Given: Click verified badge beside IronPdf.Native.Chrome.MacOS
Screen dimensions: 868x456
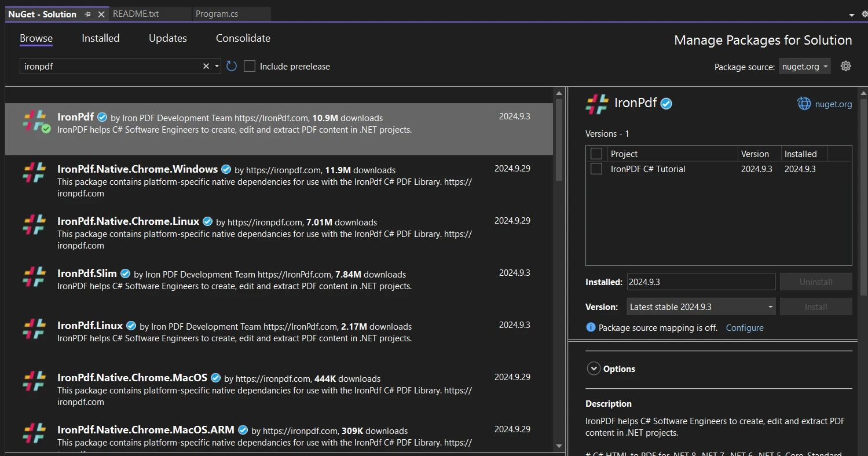Looking at the screenshot, I should point(216,378).
